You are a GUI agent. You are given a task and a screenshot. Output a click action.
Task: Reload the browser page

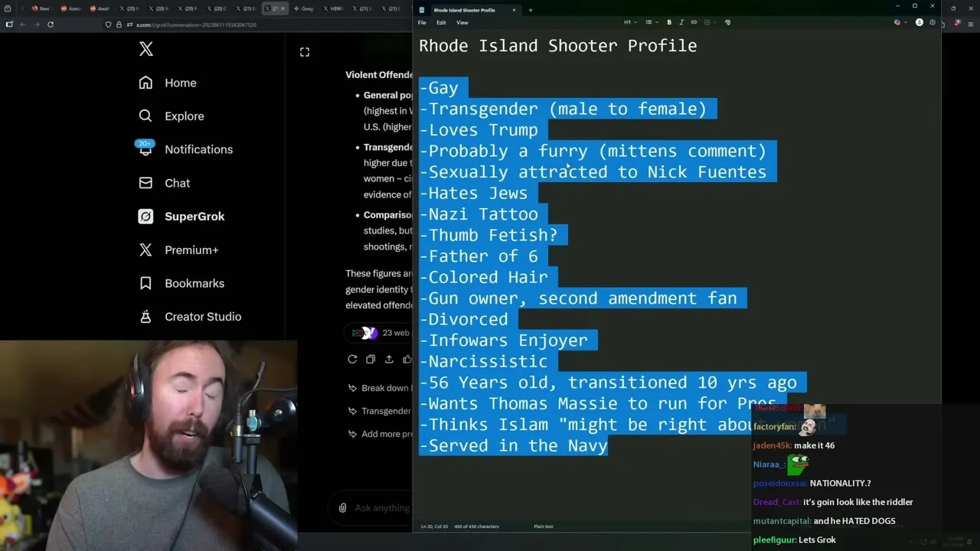(51, 24)
